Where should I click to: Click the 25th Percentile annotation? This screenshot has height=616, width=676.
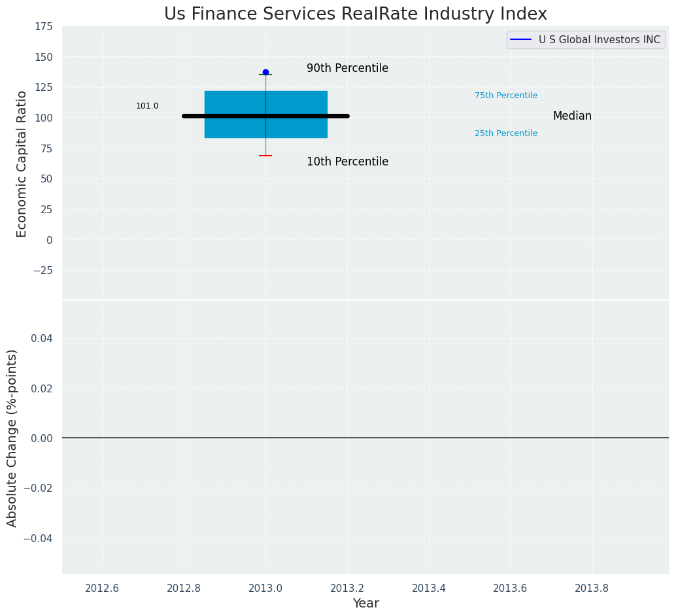point(505,133)
